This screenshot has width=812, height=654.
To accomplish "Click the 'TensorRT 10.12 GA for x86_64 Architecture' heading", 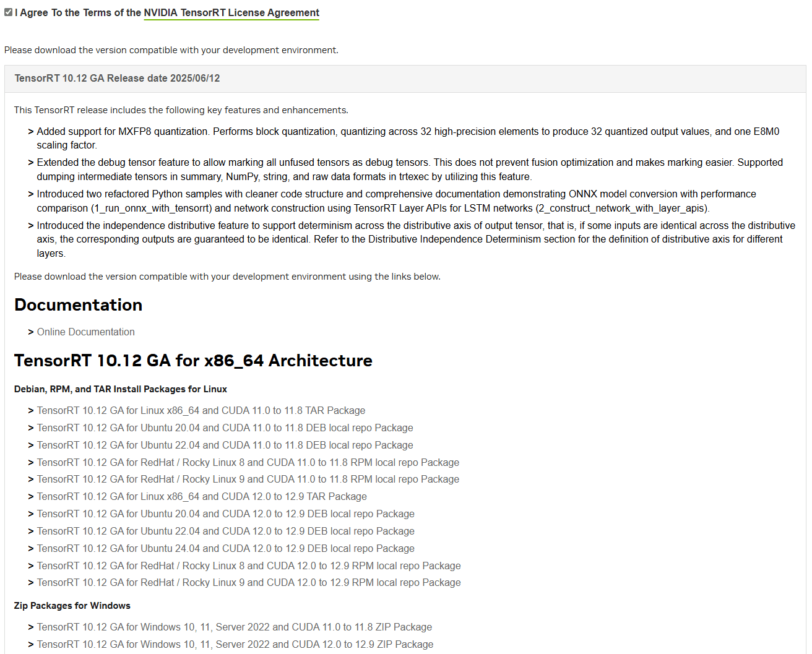I will click(193, 361).
